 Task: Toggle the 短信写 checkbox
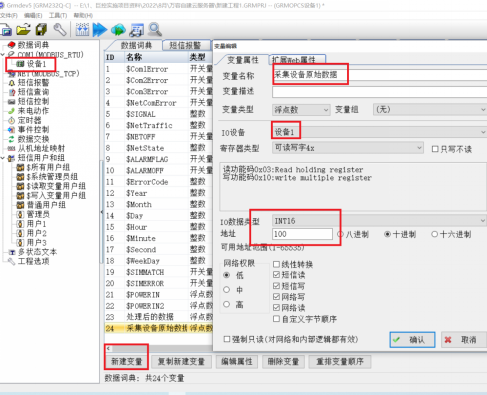(x=276, y=286)
